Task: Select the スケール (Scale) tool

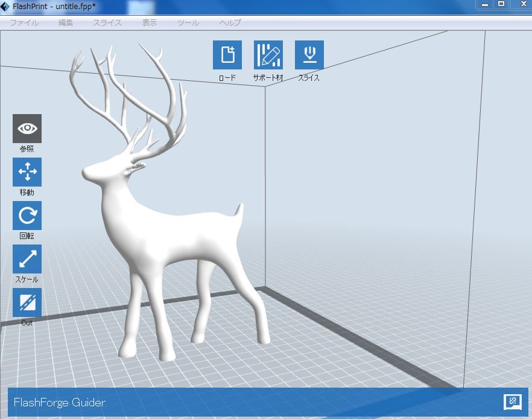Action: [27, 259]
